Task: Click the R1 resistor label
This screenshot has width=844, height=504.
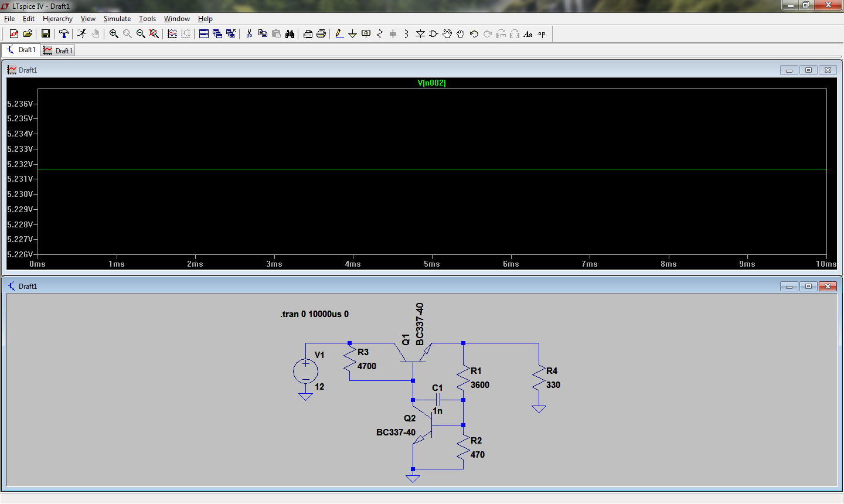Action: [476, 371]
